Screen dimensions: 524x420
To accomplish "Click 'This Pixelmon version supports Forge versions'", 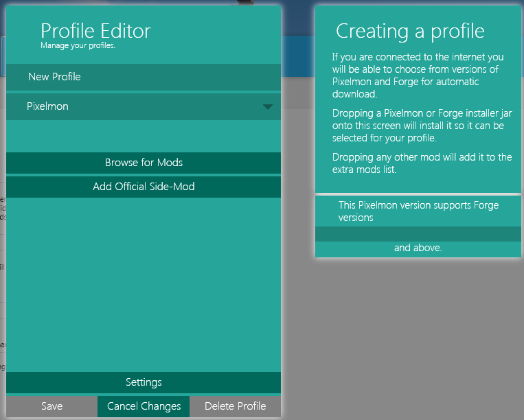I will coord(418,211).
